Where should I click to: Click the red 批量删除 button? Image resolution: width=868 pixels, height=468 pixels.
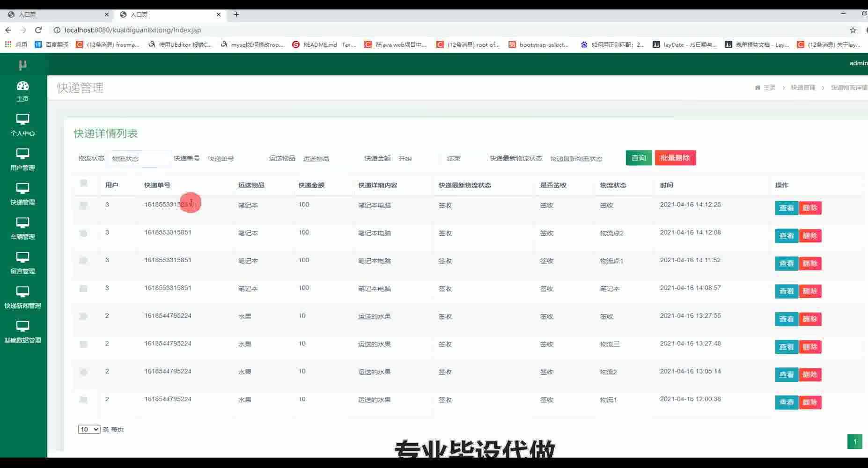(675, 158)
